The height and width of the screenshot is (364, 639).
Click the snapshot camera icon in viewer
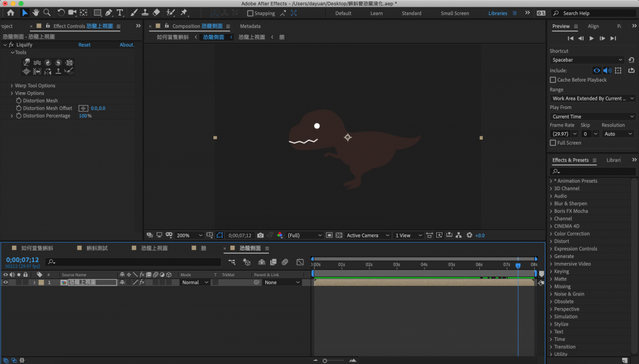pyautogui.click(x=260, y=236)
